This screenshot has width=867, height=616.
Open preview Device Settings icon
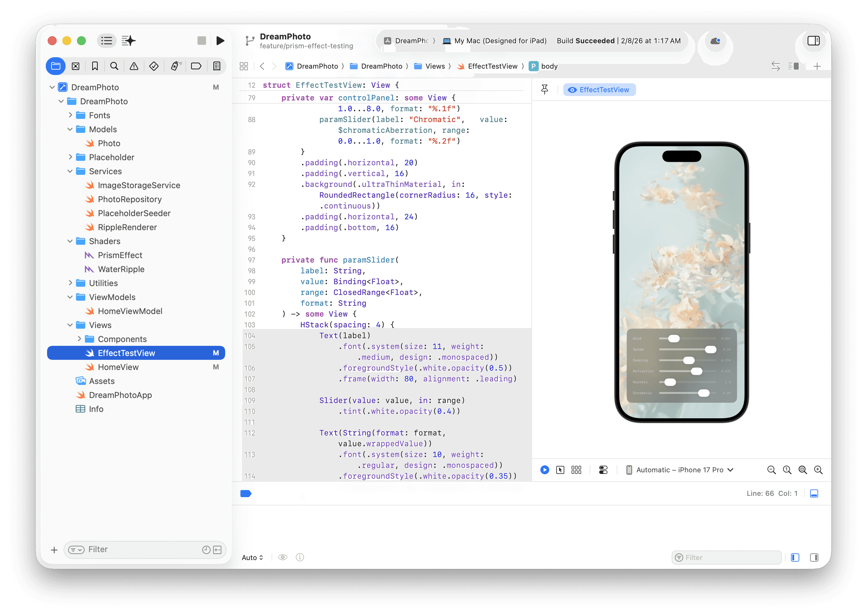[603, 470]
